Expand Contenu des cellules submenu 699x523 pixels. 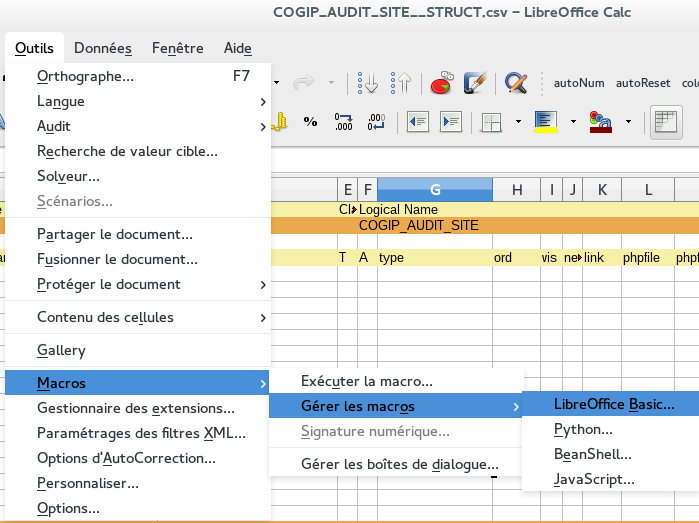point(138,317)
